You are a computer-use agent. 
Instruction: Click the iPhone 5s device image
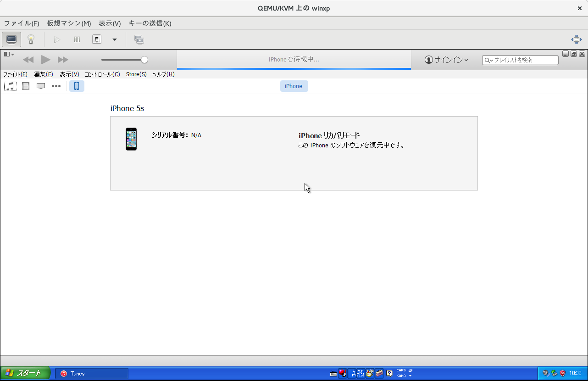click(x=131, y=139)
